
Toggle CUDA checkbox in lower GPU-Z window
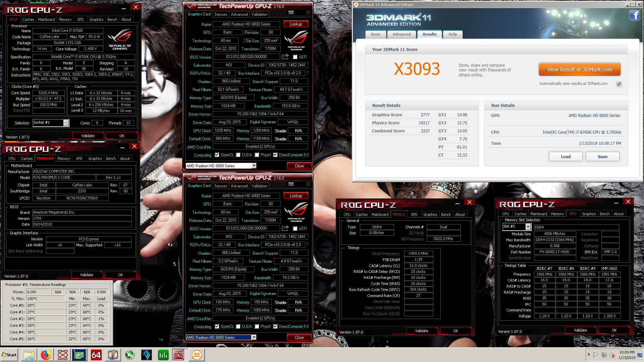(x=238, y=326)
